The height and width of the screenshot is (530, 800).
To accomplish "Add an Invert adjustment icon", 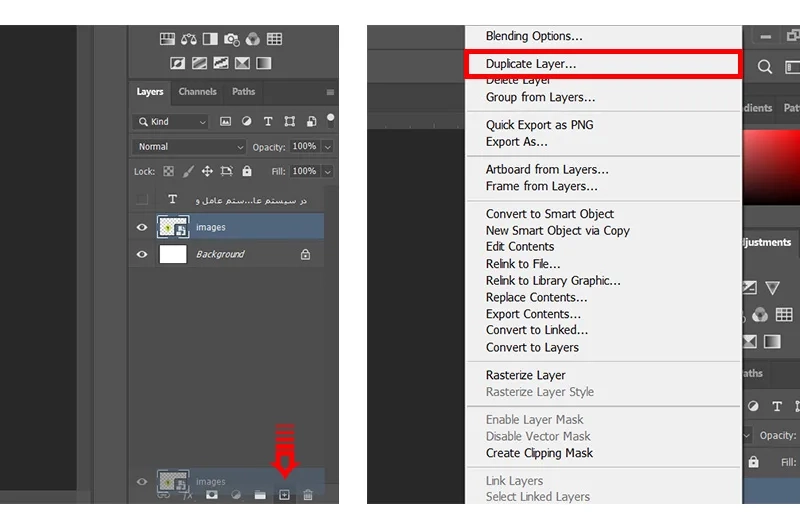I will point(178,63).
